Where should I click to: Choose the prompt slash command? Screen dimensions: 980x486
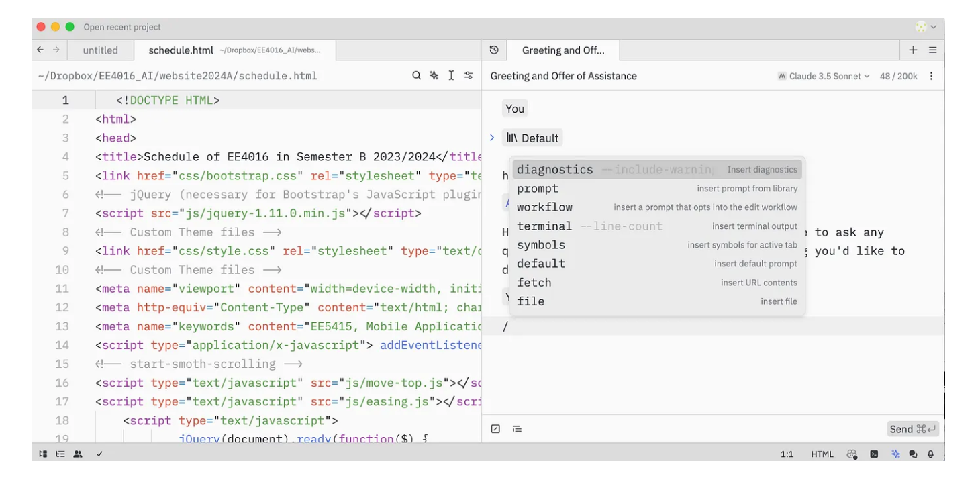(657, 189)
